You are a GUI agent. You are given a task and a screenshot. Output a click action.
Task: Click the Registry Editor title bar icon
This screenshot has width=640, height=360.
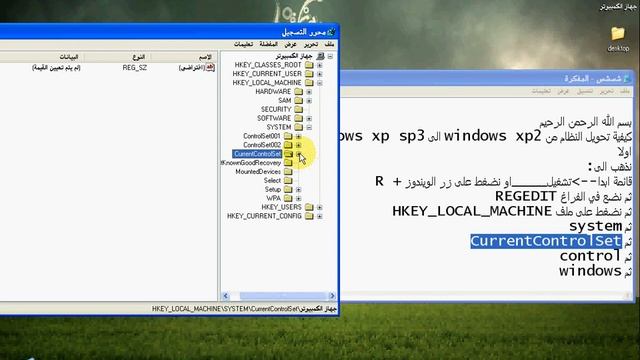click(331, 32)
